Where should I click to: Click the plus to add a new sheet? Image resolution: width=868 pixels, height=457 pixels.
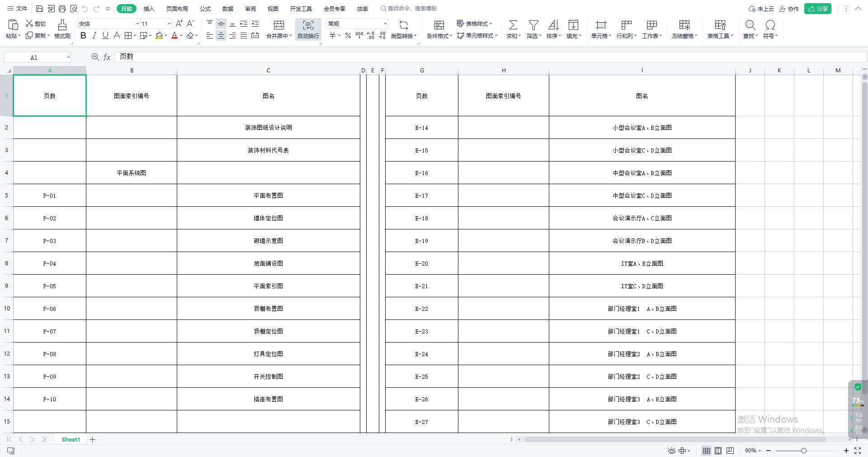click(93, 439)
